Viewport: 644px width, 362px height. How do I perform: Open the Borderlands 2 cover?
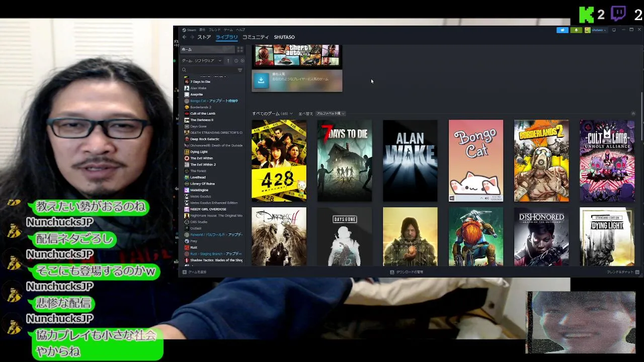point(541,160)
